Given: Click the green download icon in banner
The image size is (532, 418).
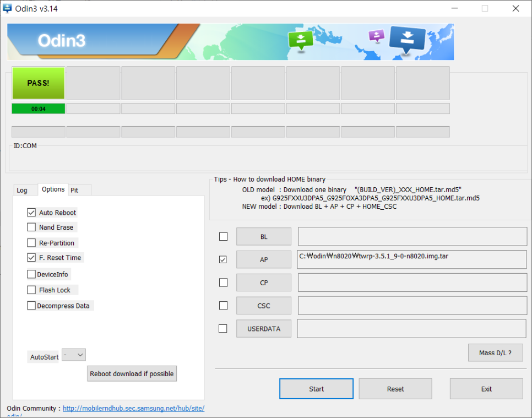Looking at the screenshot, I should point(301,40).
